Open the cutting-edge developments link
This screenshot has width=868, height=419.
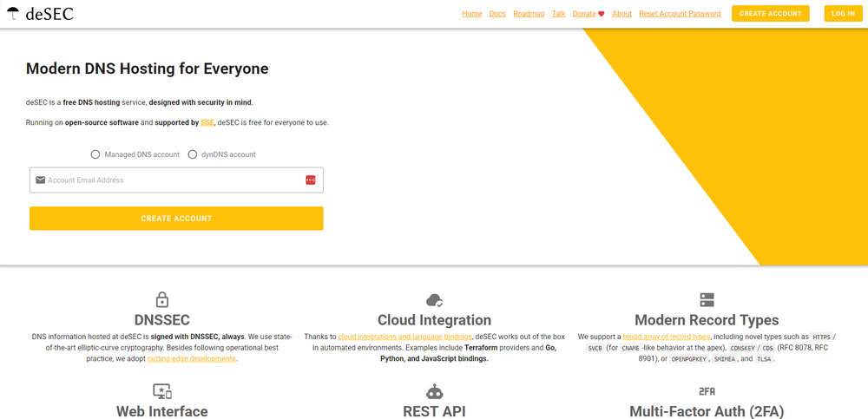click(x=192, y=358)
